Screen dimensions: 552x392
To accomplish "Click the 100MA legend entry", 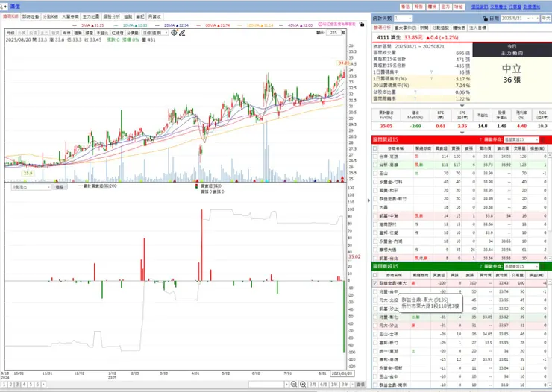I will coord(257,25).
